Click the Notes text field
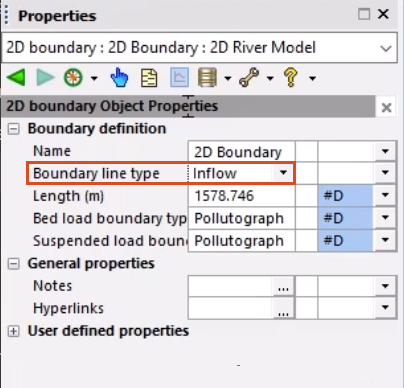 tap(231, 286)
